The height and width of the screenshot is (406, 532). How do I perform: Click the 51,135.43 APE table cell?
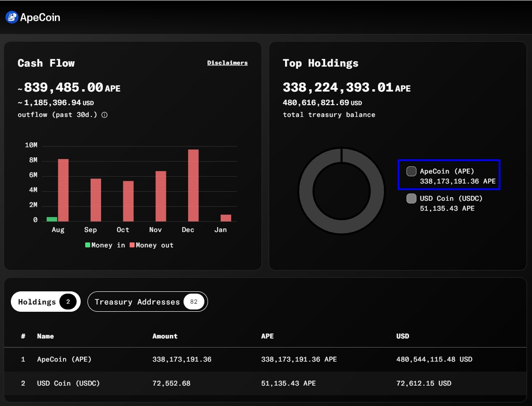(288, 383)
